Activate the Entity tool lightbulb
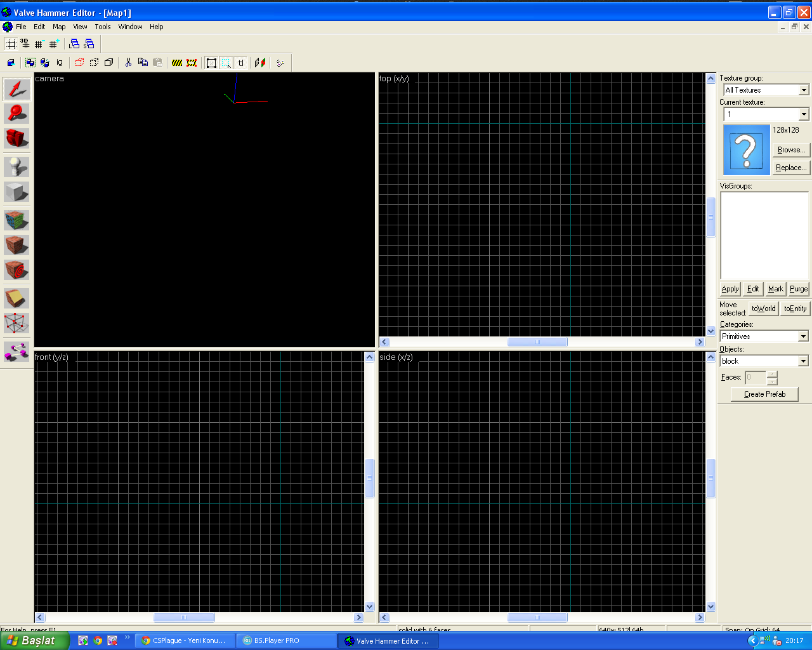 16,167
